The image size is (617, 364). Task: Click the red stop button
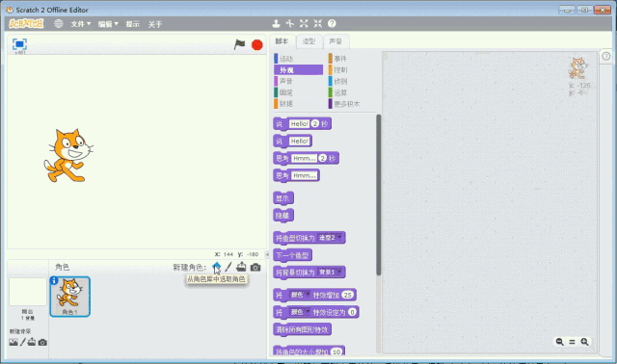coord(257,45)
